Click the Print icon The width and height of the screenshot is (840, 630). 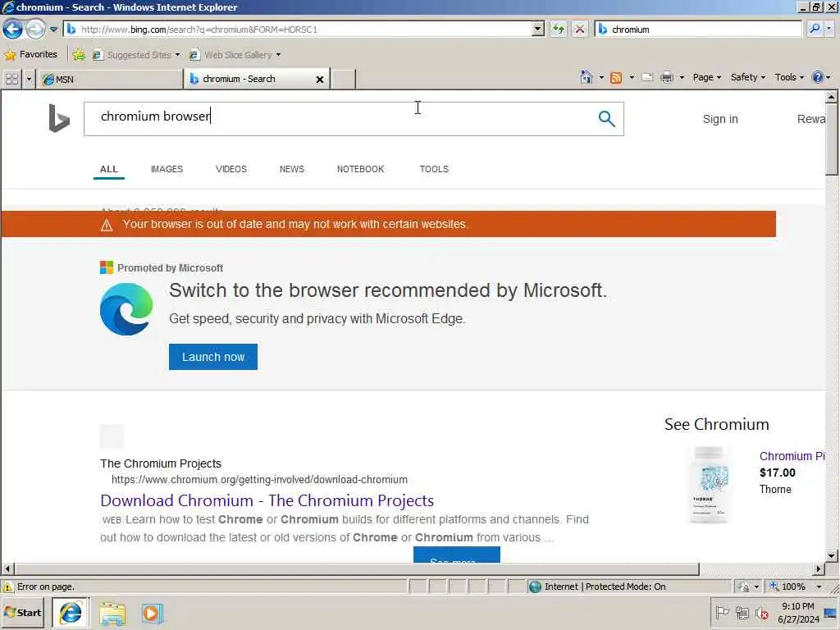[x=666, y=78]
